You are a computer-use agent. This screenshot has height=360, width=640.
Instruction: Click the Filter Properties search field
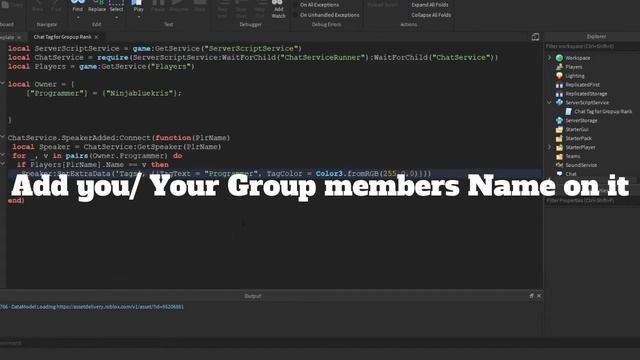tap(592, 200)
